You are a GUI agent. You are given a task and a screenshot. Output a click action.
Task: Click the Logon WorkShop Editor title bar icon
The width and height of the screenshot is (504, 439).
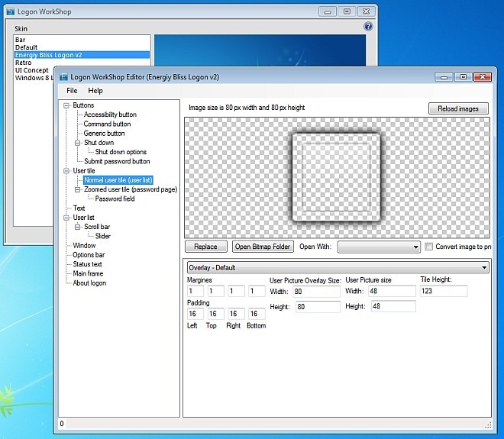(x=63, y=77)
